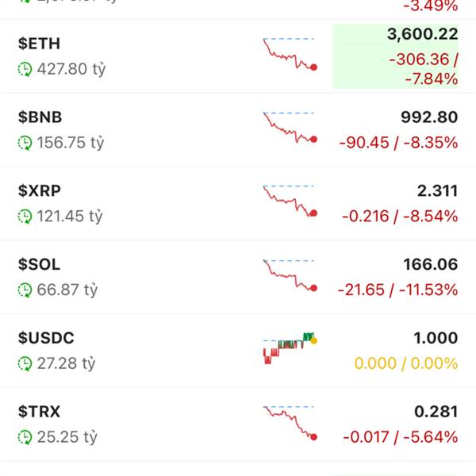Select the $XRP symbol label
The height and width of the screenshot is (476, 476).
click(40, 190)
